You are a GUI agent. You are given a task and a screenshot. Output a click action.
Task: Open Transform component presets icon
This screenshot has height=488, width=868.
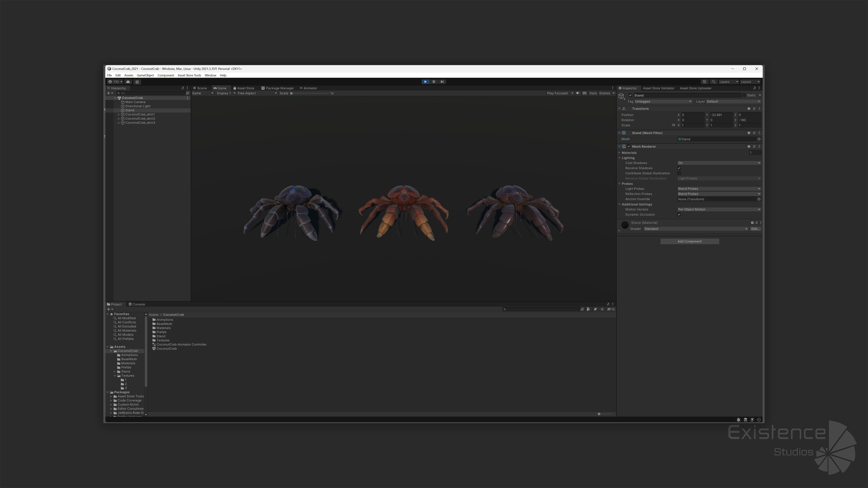[x=754, y=109]
